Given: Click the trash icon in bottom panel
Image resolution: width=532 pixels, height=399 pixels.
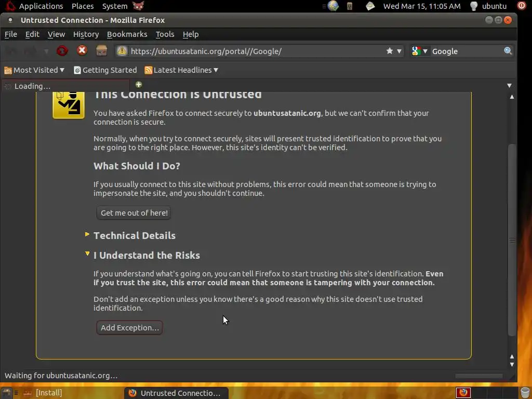Looking at the screenshot, I should (x=525, y=393).
